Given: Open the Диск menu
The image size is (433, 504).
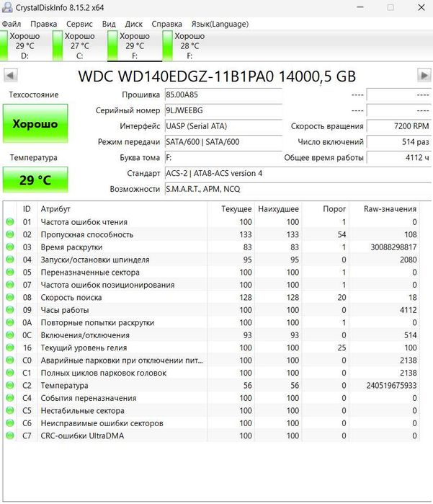Looking at the screenshot, I should click(133, 24).
